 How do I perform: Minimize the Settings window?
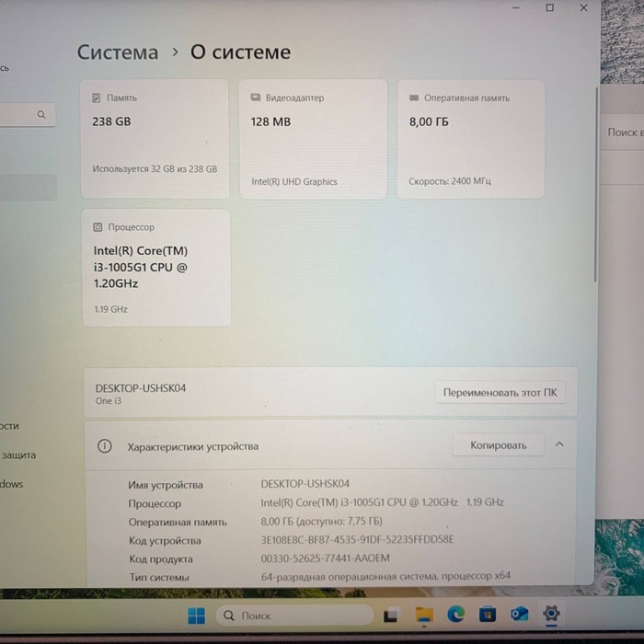tap(516, 7)
